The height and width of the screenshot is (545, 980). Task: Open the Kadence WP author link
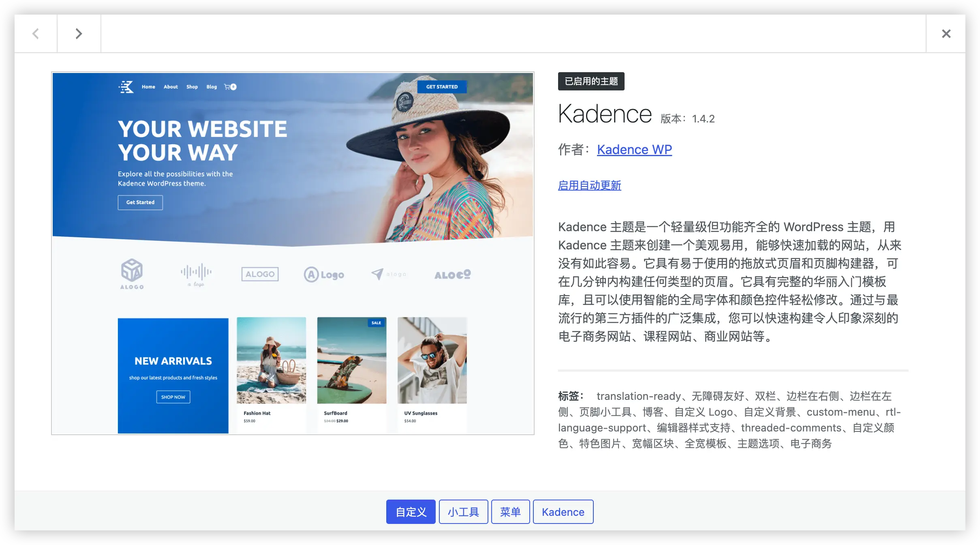click(634, 150)
